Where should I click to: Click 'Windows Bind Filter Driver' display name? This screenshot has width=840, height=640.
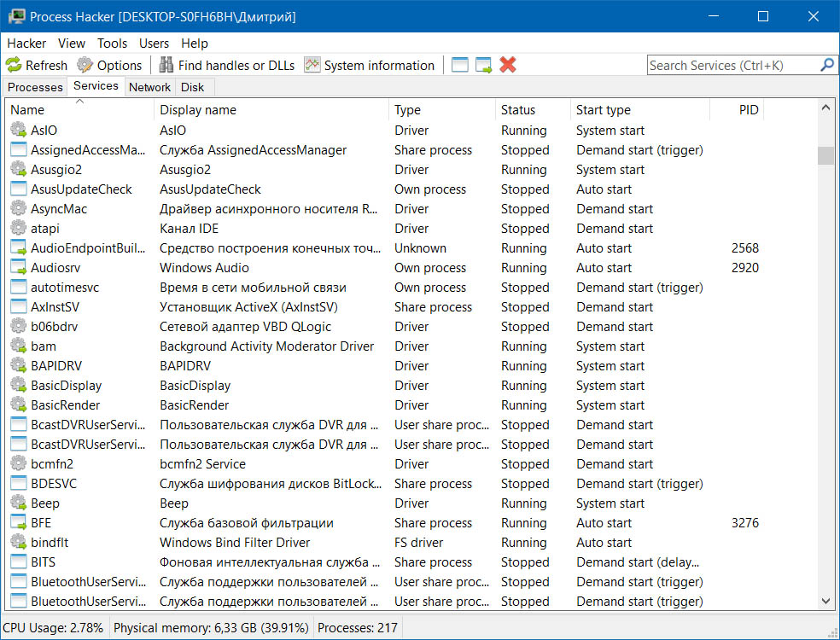(235, 543)
